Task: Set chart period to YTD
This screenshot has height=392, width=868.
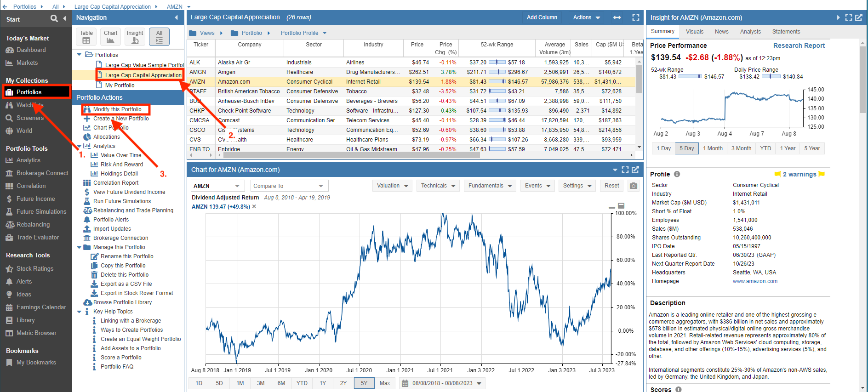Action: pos(302,383)
